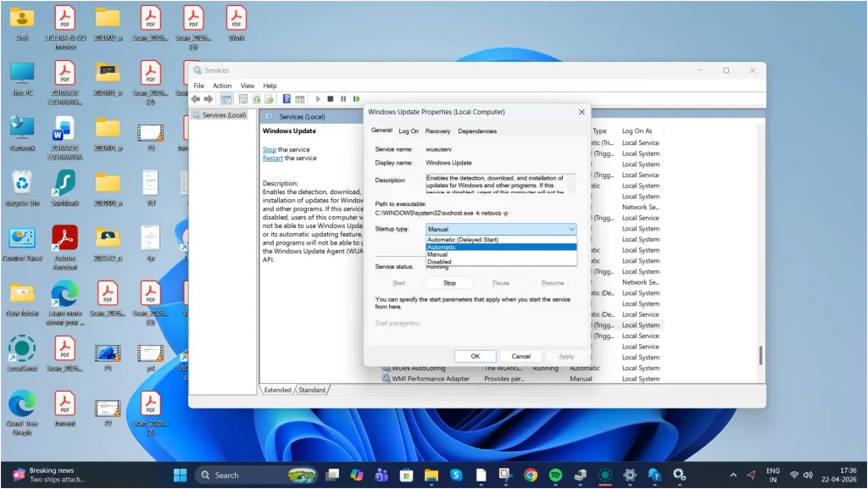
Task: Select the Start Service playback icon
Action: coord(317,98)
